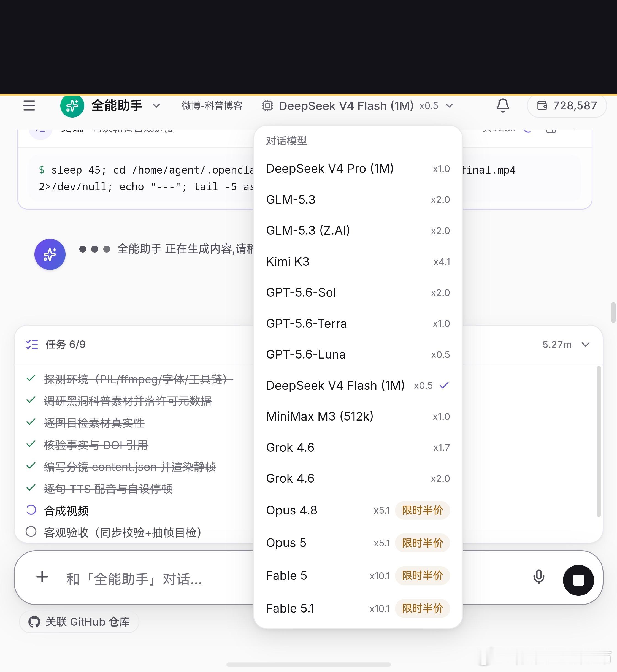Select GPT-5.6-Terra model

click(x=358, y=324)
